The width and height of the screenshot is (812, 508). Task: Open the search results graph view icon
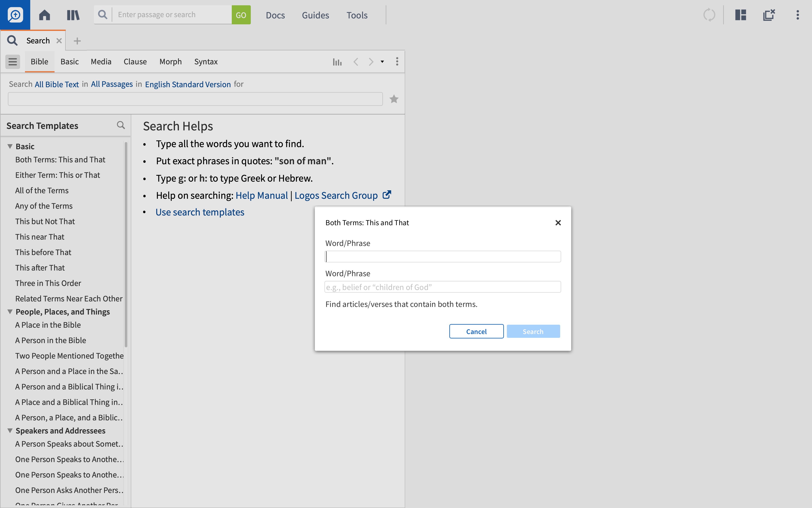point(337,62)
